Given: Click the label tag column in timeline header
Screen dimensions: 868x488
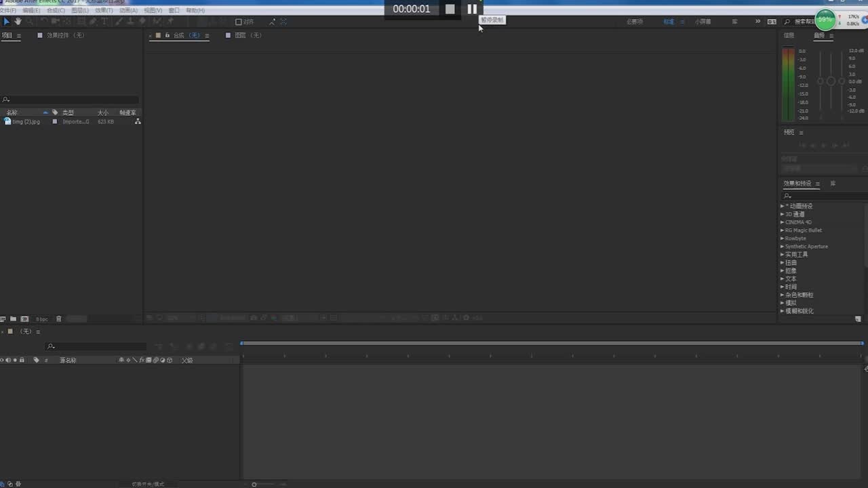Looking at the screenshot, I should click(36, 360).
